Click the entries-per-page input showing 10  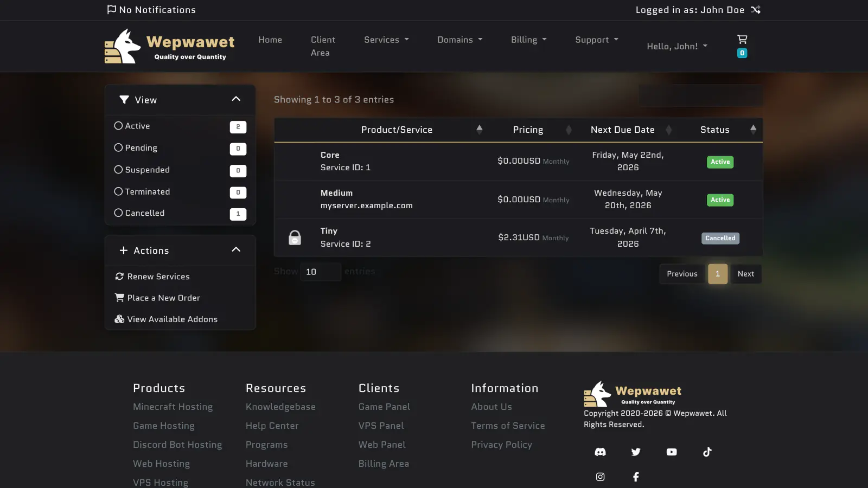click(x=321, y=272)
